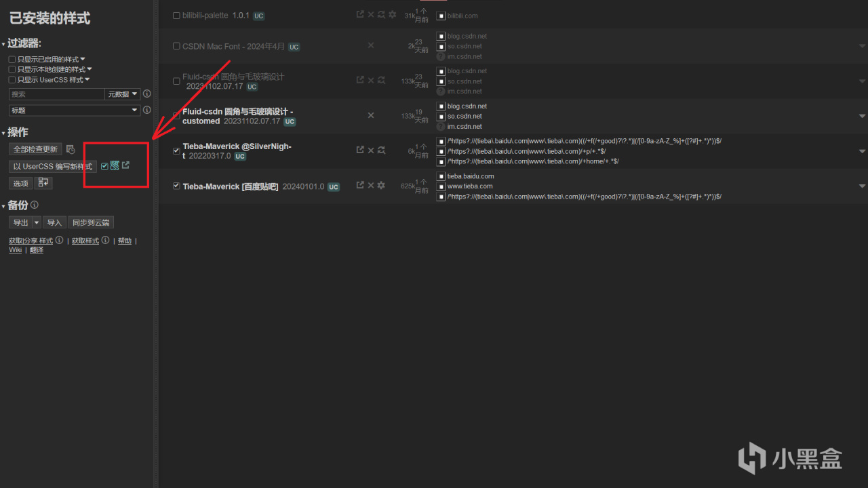The height and width of the screenshot is (488, 868).
Task: Open the update history icon beside 全部检查更新
Action: pos(71,149)
